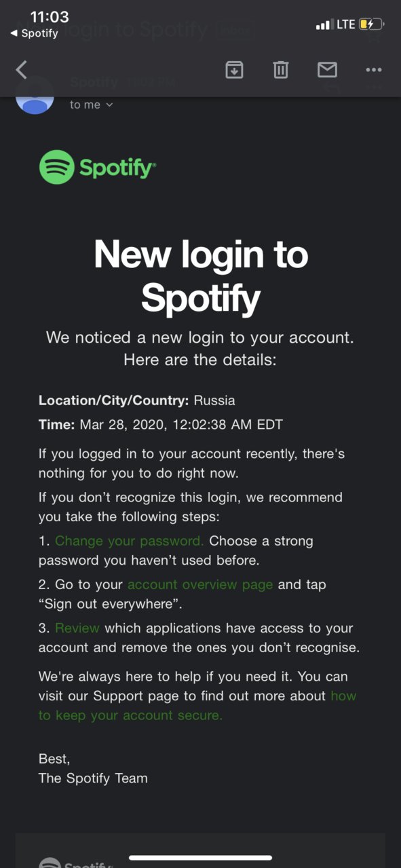Tap the clock time in the status bar

[x=50, y=17]
